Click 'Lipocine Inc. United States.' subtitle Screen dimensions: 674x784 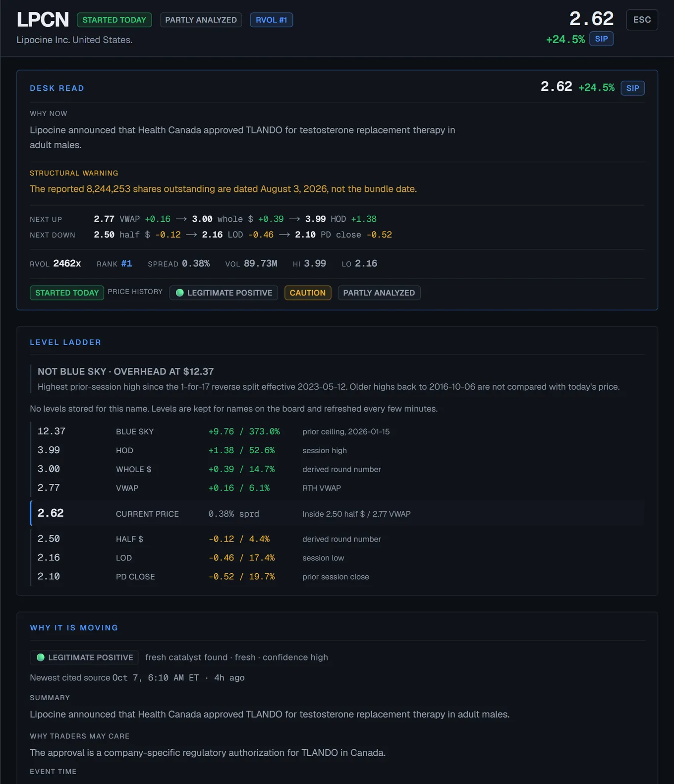[x=74, y=40]
